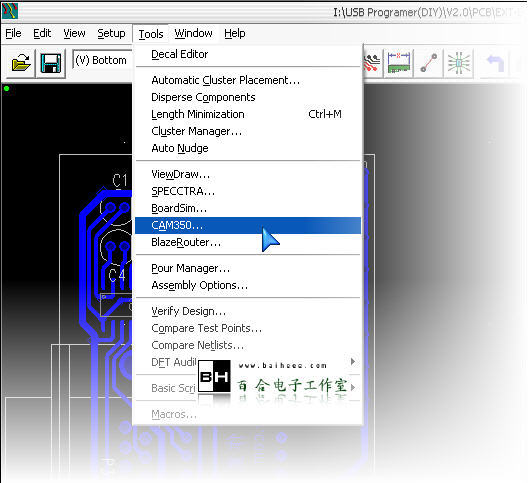Open Assembly Options...
The image size is (528, 483).
(248, 285)
